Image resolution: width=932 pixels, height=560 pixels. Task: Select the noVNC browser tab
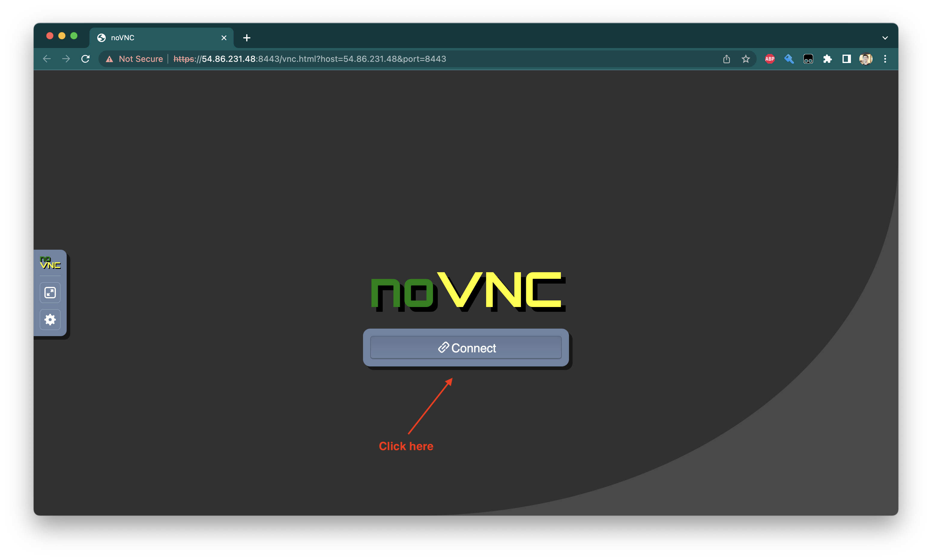tap(162, 38)
